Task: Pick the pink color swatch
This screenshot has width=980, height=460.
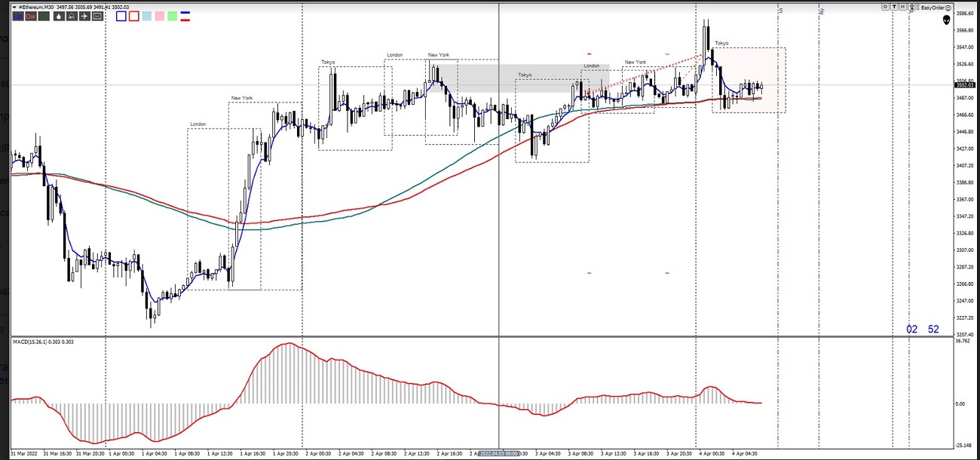Action: click(160, 16)
